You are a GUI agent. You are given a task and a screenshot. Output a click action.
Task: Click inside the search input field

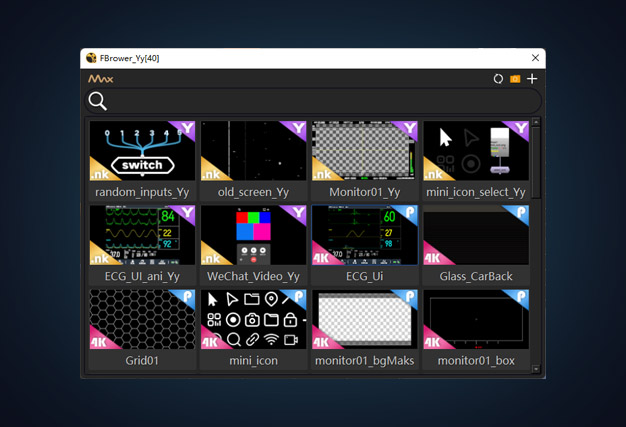coord(320,101)
